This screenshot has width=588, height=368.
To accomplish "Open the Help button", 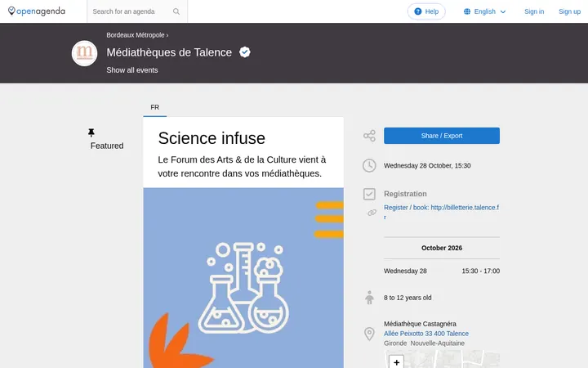I will point(426,11).
